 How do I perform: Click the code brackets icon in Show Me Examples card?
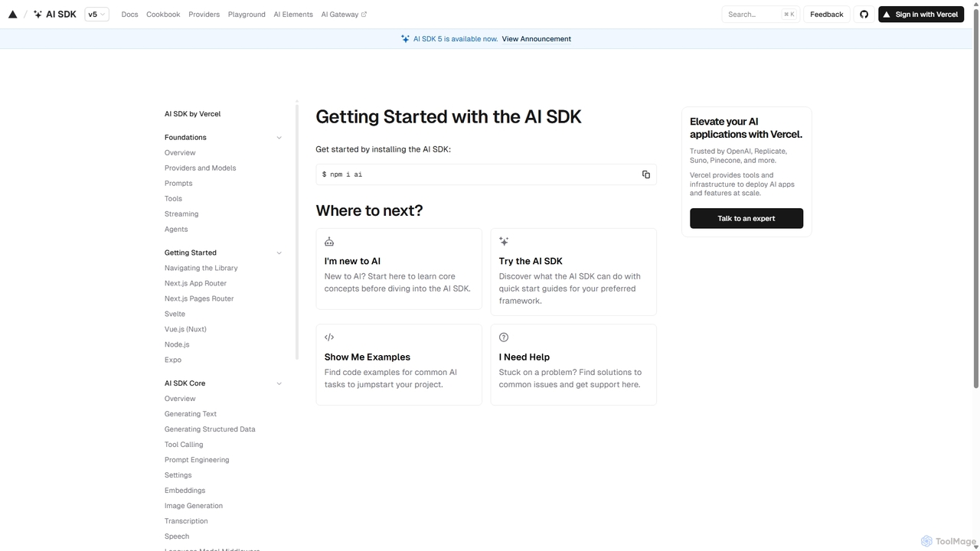pos(329,337)
